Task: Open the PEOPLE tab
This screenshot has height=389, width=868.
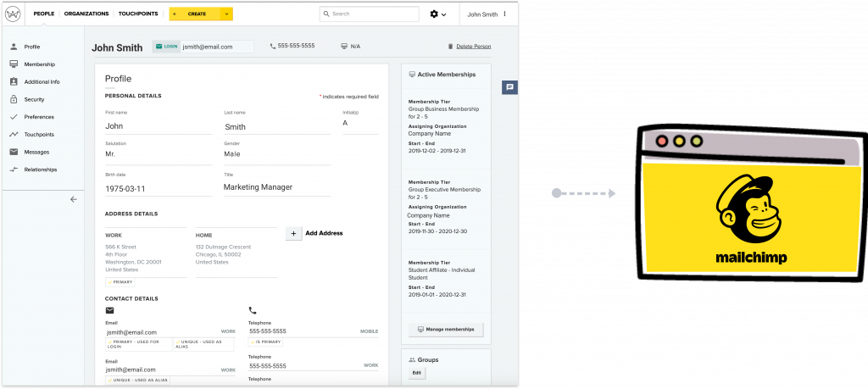Action: click(44, 14)
